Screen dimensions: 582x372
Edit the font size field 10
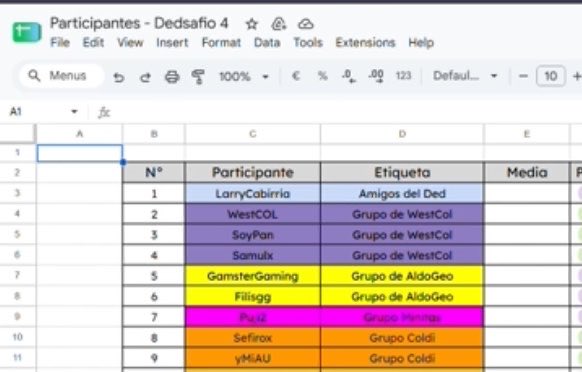click(x=550, y=76)
